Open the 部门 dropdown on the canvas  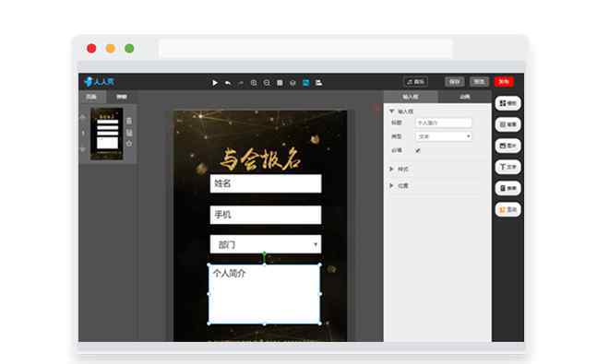pos(266,244)
